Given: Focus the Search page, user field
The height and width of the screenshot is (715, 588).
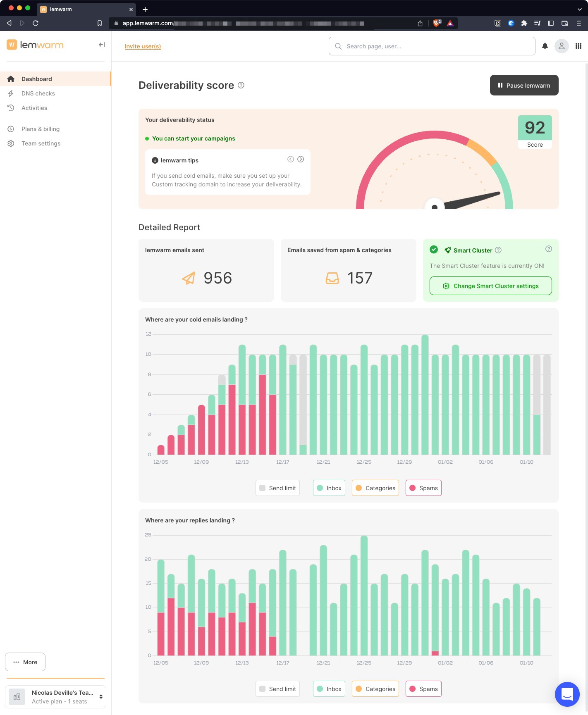Looking at the screenshot, I should pyautogui.click(x=432, y=46).
